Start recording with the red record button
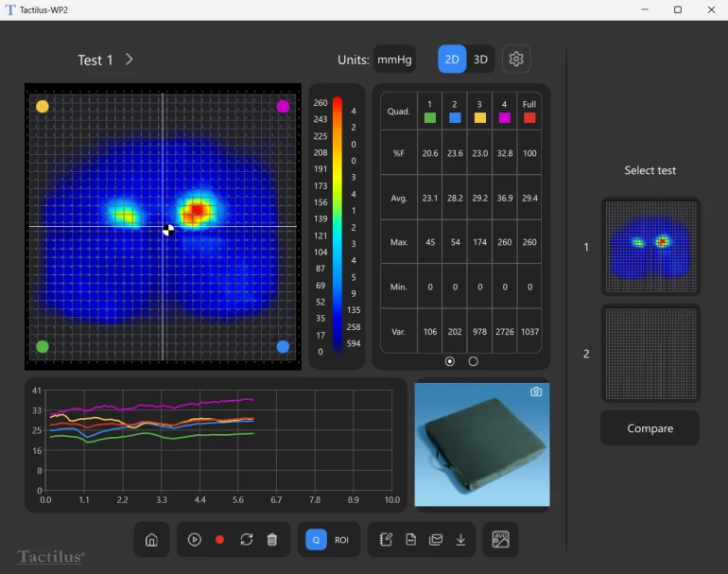The height and width of the screenshot is (574, 728). (x=220, y=540)
